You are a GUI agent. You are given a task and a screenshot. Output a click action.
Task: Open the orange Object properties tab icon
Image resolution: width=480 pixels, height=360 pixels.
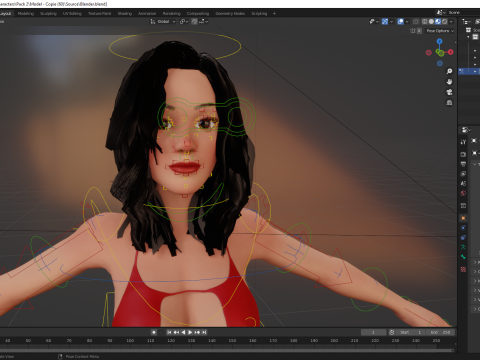click(x=463, y=218)
